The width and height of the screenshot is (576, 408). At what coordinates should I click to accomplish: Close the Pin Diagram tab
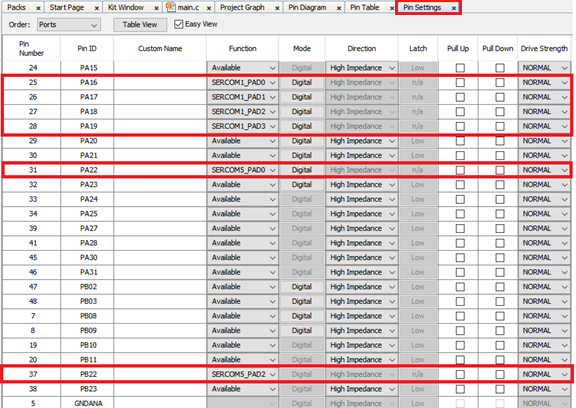pyautogui.click(x=339, y=8)
